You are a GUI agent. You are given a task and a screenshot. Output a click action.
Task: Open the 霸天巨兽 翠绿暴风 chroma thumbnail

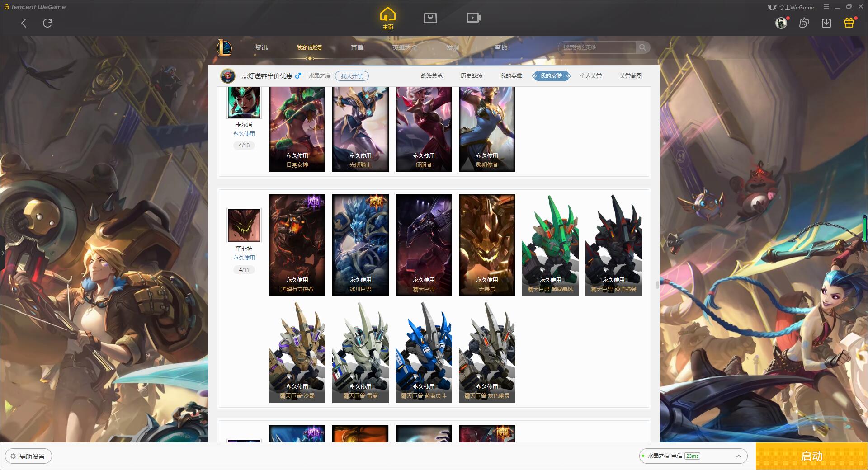pyautogui.click(x=550, y=245)
